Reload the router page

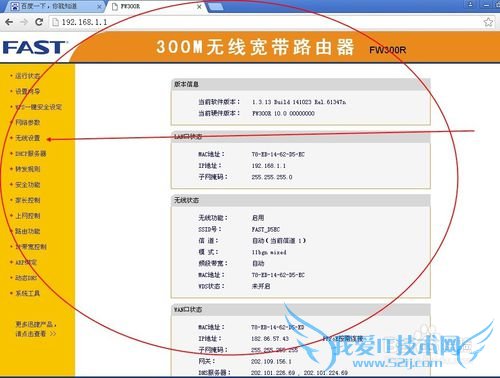[39, 22]
